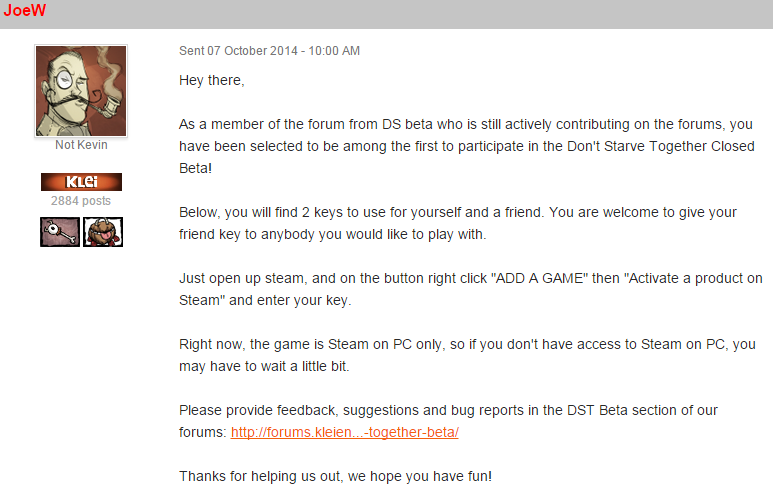
Task: Open JoeW's pipe-smoking avatar picture
Action: 81,90
